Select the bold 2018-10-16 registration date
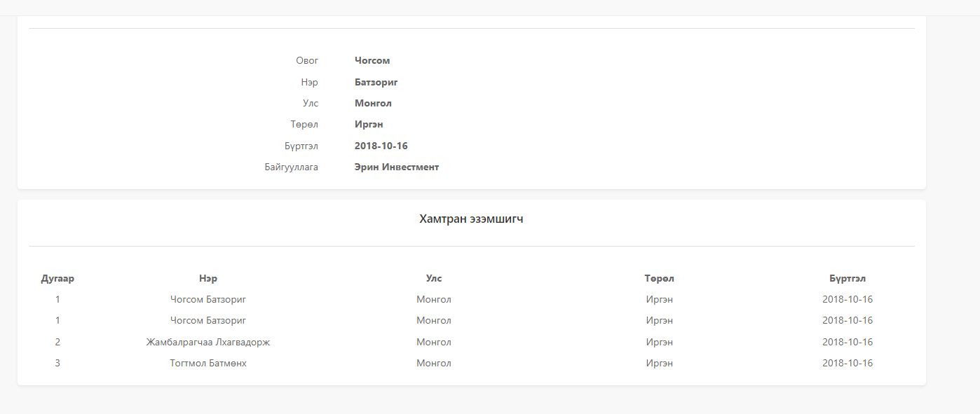The height and width of the screenshot is (414, 980). click(381, 146)
